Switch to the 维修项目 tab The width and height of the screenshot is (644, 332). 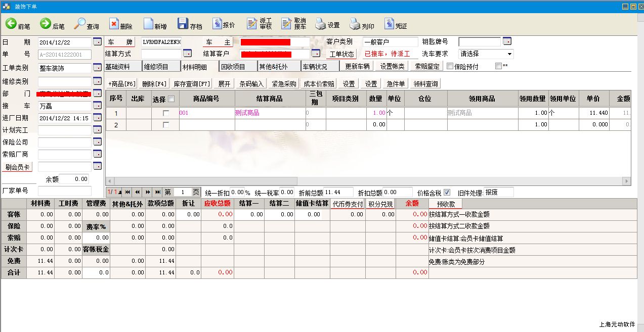161,66
